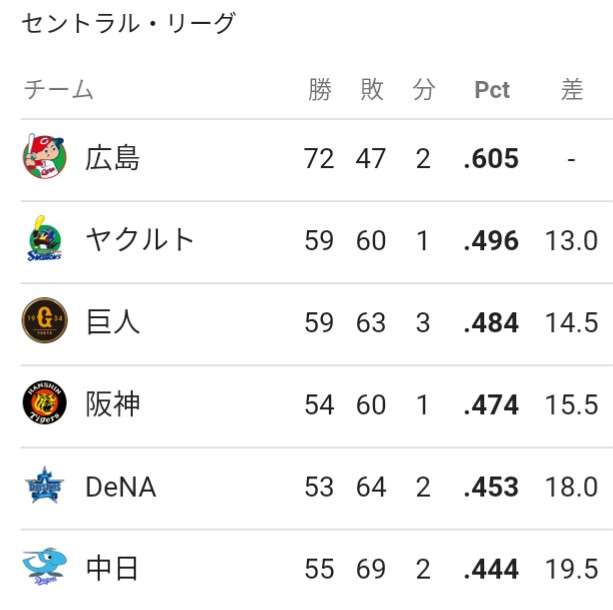This screenshot has width=613, height=610.
Task: Click the Yomiuri Giants logo
Action: [45, 320]
